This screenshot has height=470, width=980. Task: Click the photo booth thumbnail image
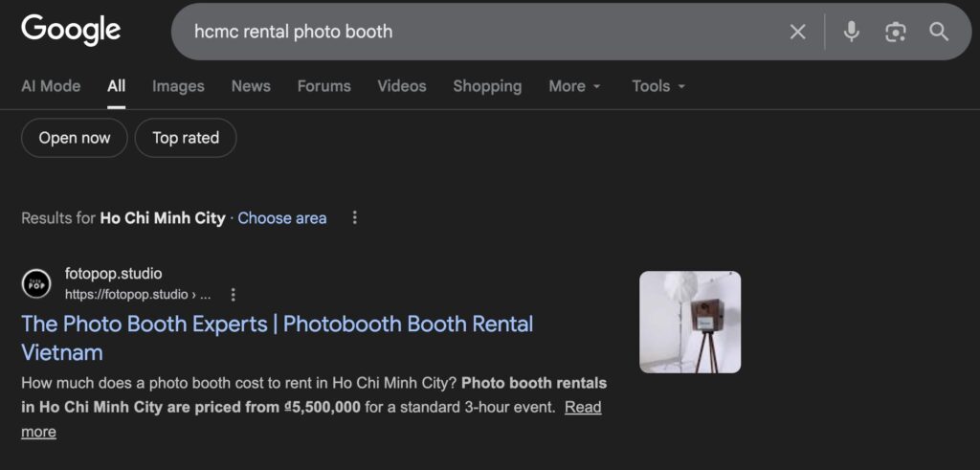click(x=690, y=322)
